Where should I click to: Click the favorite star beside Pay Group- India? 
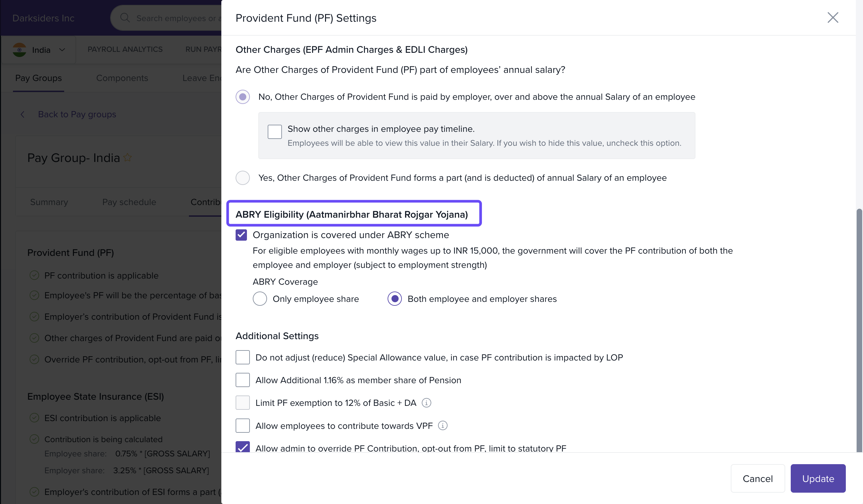tap(127, 158)
